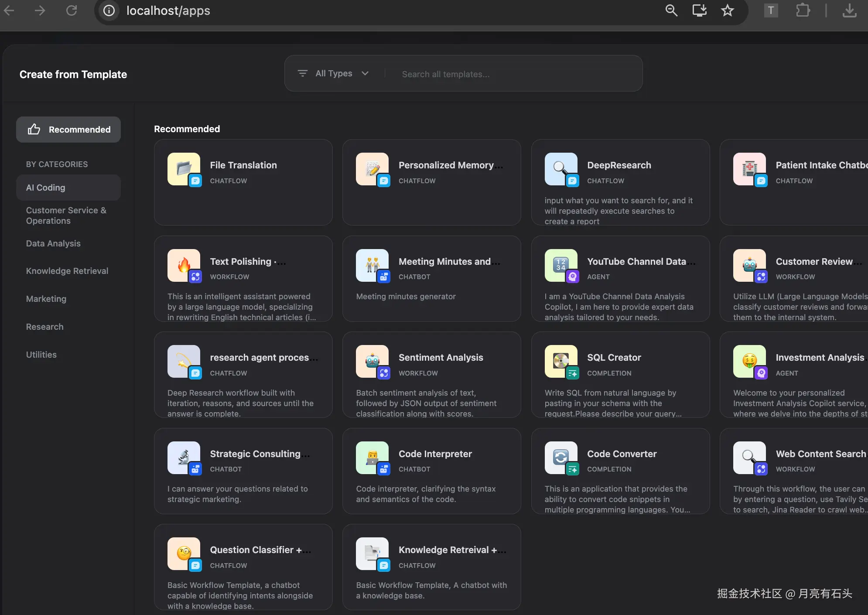Reload the browser page
This screenshot has height=615, width=868.
pyautogui.click(x=72, y=10)
